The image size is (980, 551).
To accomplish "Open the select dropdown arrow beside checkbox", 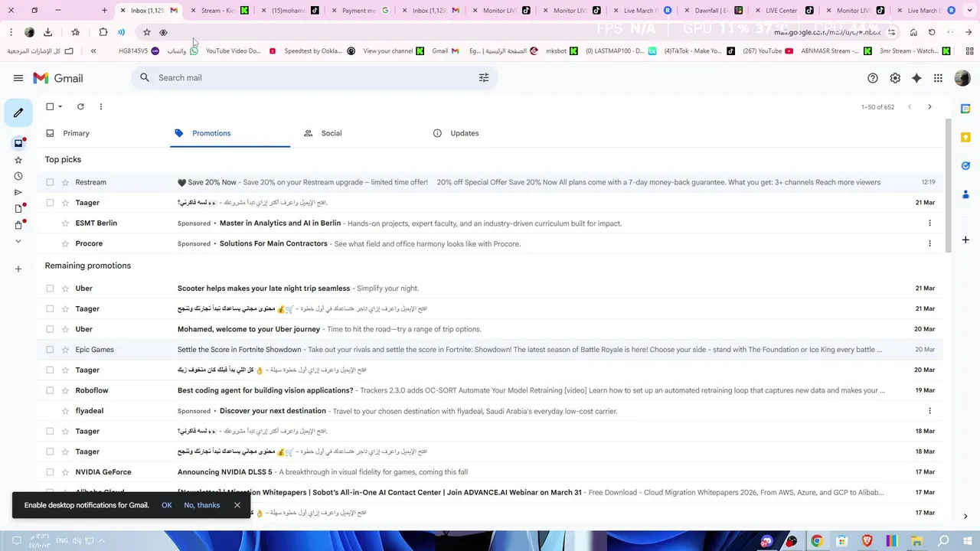I will (x=60, y=107).
